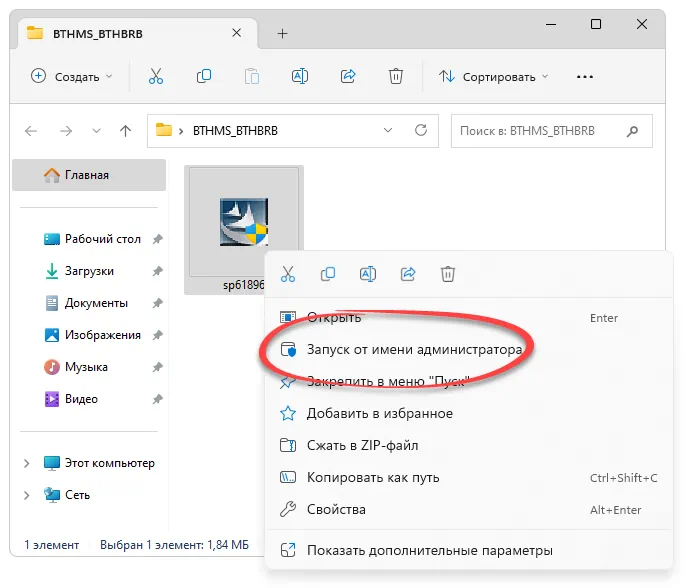This screenshot has width=687, height=588.
Task: Open the Создать dropdown
Action: [72, 77]
